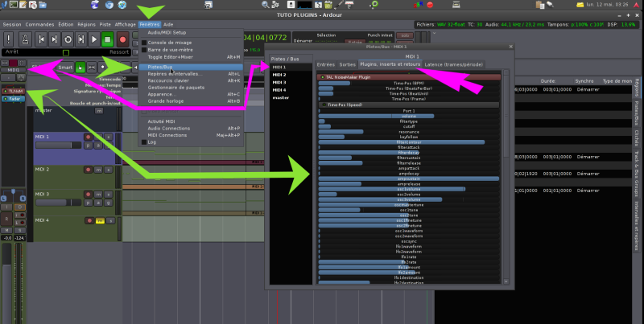The height and width of the screenshot is (324, 644).
Task: Click the TLNoM plugin in the mixer strip
Action: pos(14,91)
